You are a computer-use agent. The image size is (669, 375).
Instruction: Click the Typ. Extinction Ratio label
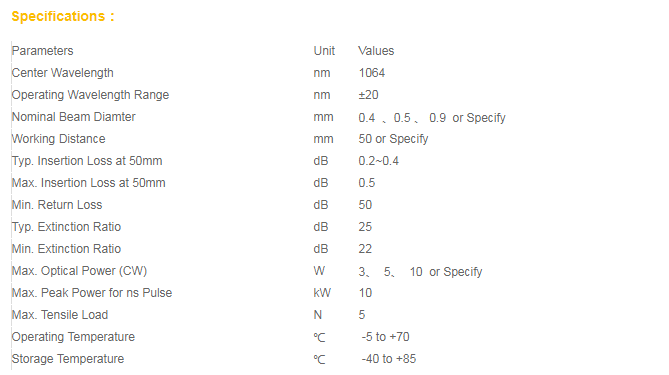[x=66, y=227]
